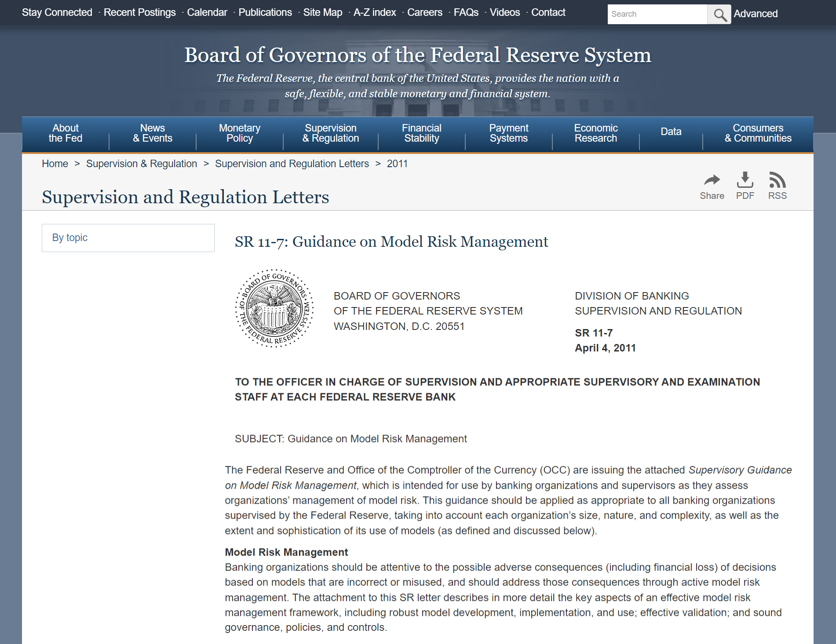This screenshot has width=836, height=644.
Task: Click the search magnifier icon button
Action: [719, 14]
